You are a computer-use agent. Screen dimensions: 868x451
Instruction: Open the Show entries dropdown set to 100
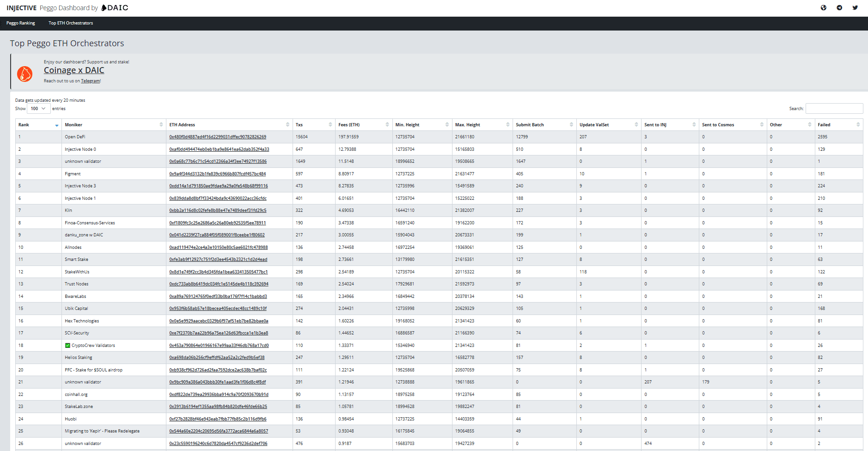point(38,108)
